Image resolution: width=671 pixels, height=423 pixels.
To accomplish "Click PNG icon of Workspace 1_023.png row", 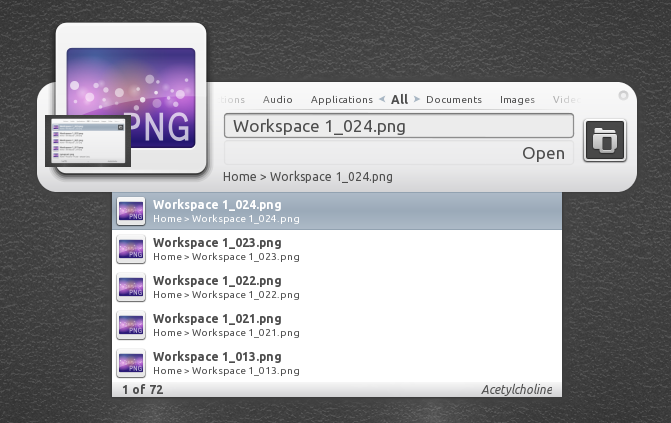I will click(131, 249).
